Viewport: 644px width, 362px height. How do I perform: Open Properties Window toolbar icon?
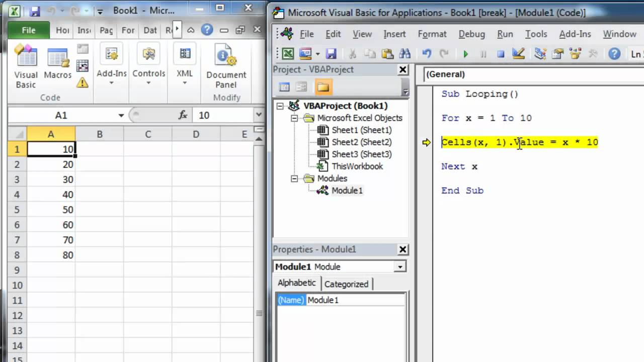(x=557, y=53)
